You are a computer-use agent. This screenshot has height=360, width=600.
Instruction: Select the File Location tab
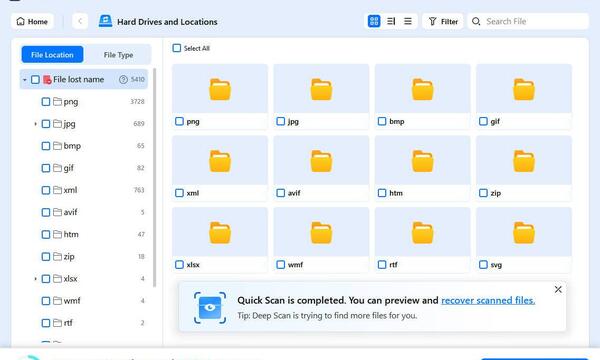click(52, 55)
